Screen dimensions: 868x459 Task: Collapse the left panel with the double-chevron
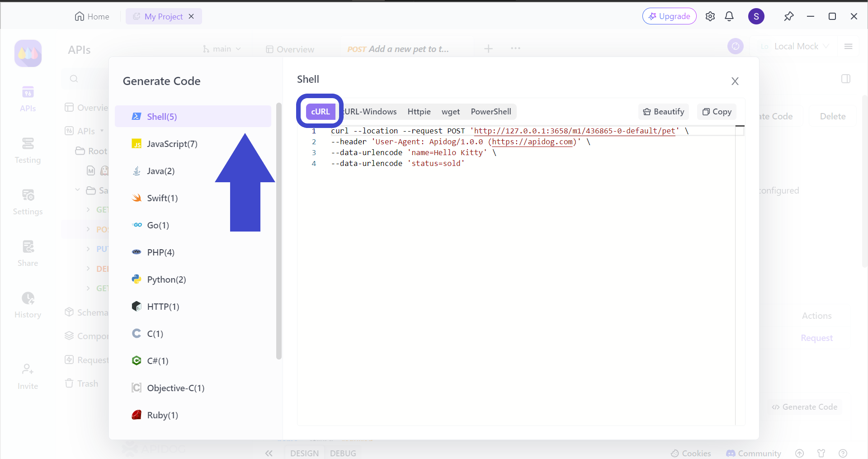click(x=269, y=453)
